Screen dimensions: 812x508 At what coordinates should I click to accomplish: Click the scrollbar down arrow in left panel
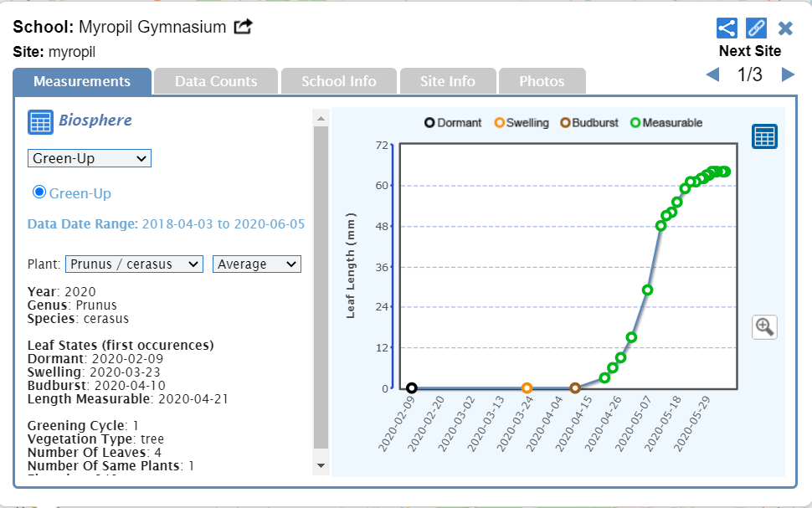click(x=321, y=464)
